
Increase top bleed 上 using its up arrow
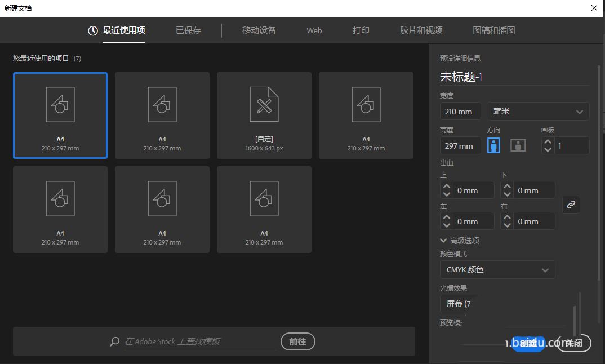click(446, 187)
